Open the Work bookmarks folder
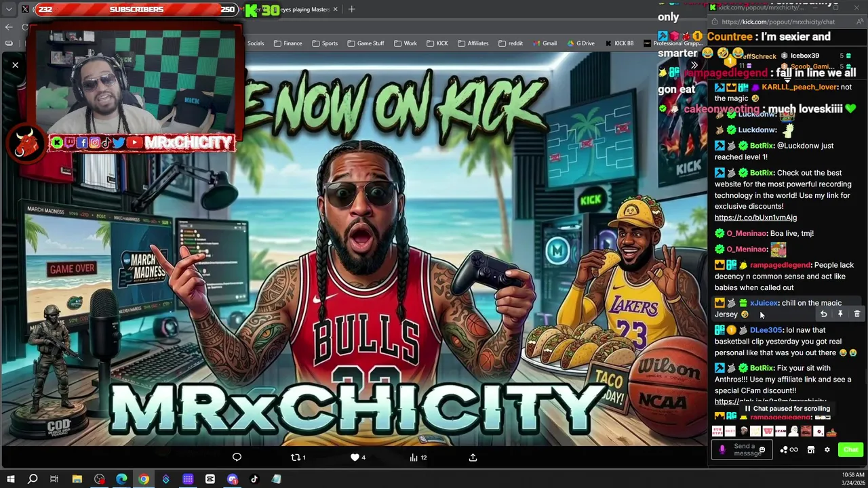 tap(405, 43)
